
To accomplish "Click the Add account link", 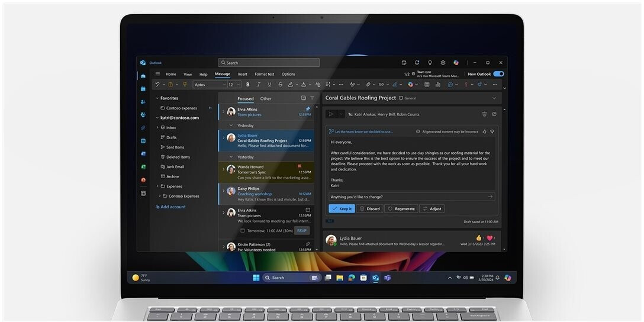I will click(172, 207).
